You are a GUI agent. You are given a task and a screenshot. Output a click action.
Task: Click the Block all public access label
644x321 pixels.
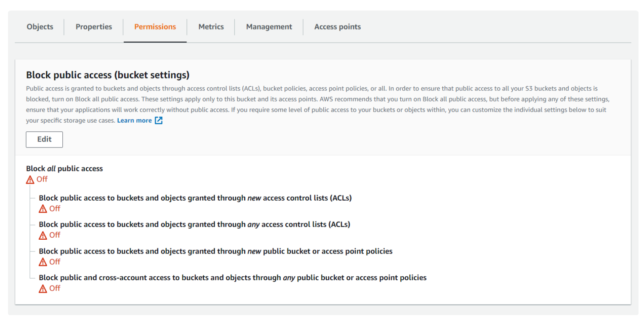coord(64,169)
